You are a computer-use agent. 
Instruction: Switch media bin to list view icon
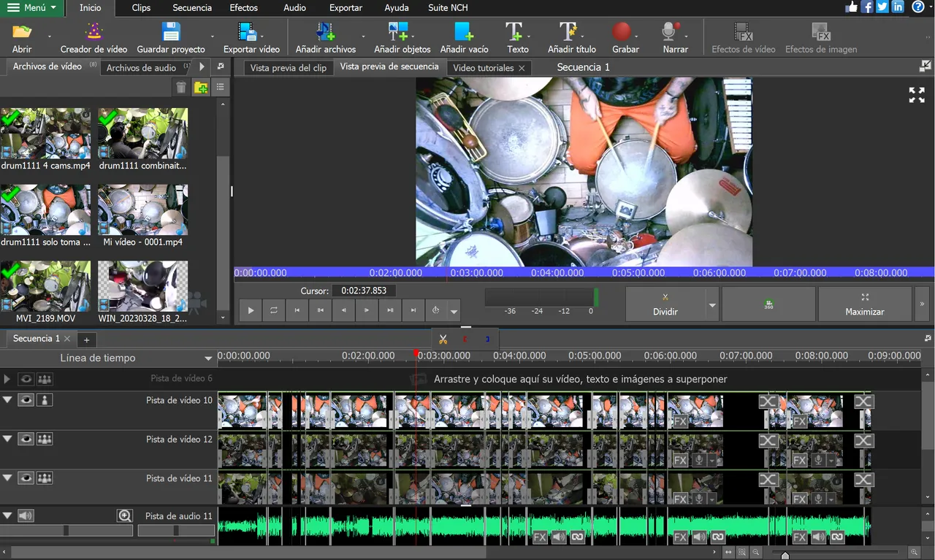(220, 88)
